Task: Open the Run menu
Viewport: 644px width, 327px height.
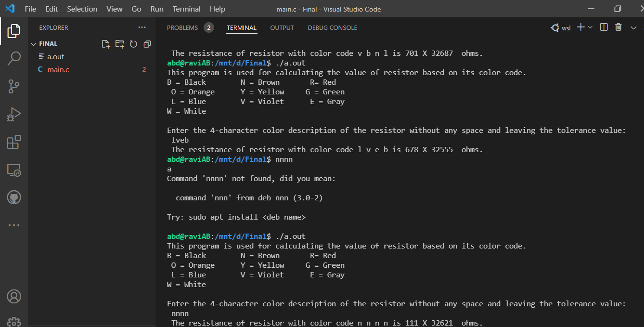Action: tap(157, 9)
